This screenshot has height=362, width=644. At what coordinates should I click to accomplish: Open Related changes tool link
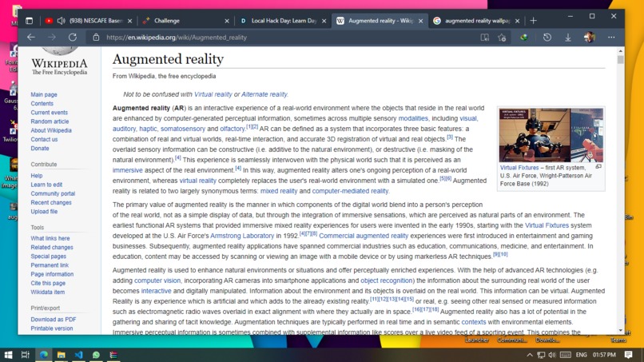[52, 248]
